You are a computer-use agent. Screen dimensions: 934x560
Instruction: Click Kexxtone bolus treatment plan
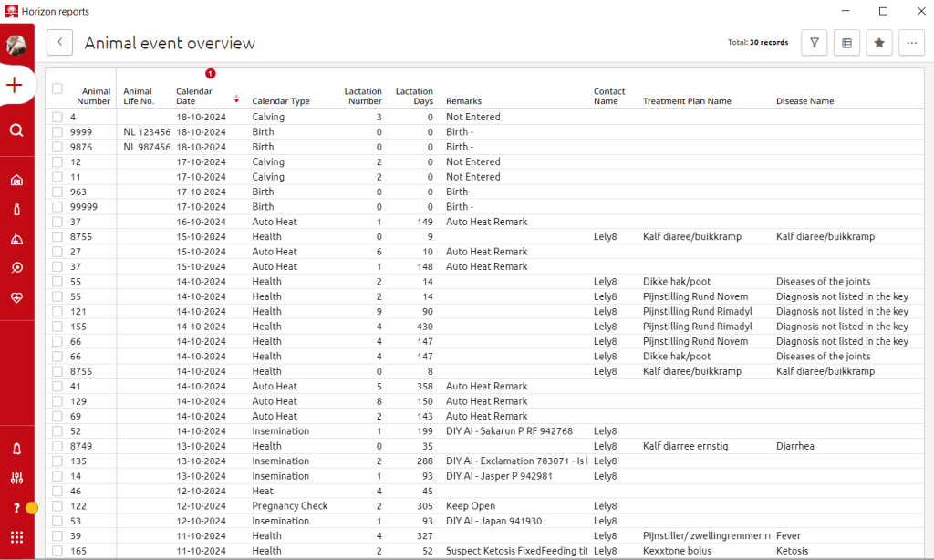point(677,551)
